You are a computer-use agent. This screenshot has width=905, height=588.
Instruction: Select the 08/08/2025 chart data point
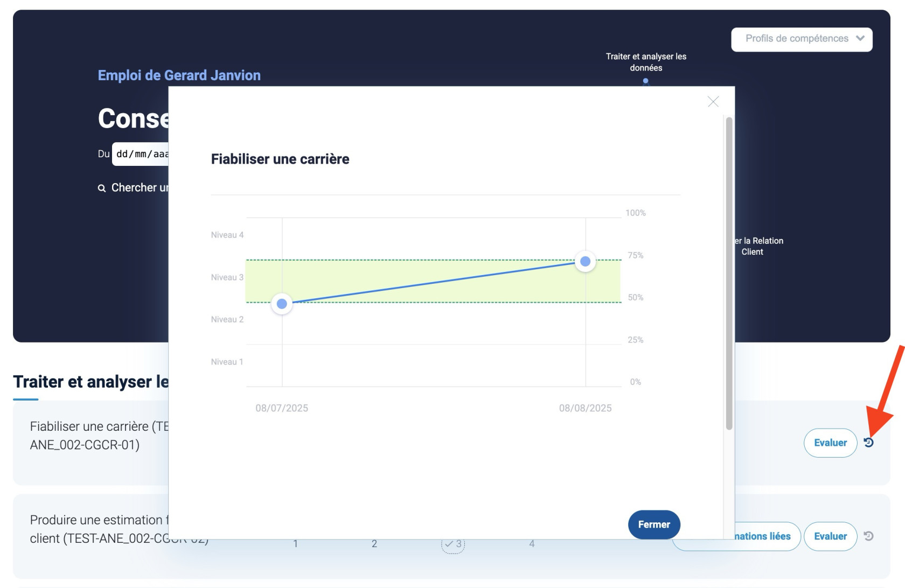pos(585,262)
